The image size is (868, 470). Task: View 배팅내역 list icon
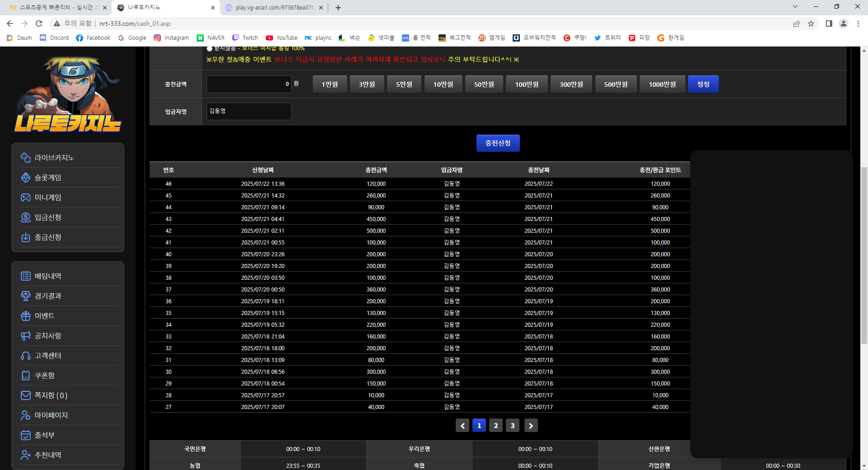(x=26, y=276)
